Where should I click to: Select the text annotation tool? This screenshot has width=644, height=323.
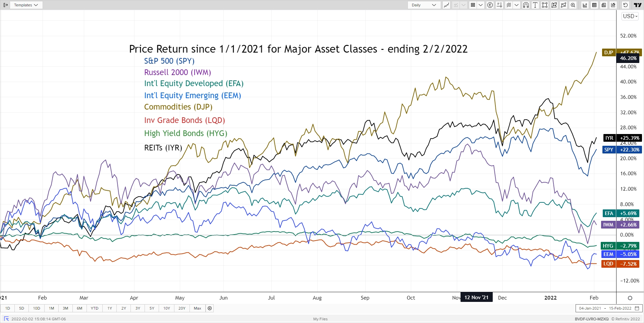pos(535,5)
